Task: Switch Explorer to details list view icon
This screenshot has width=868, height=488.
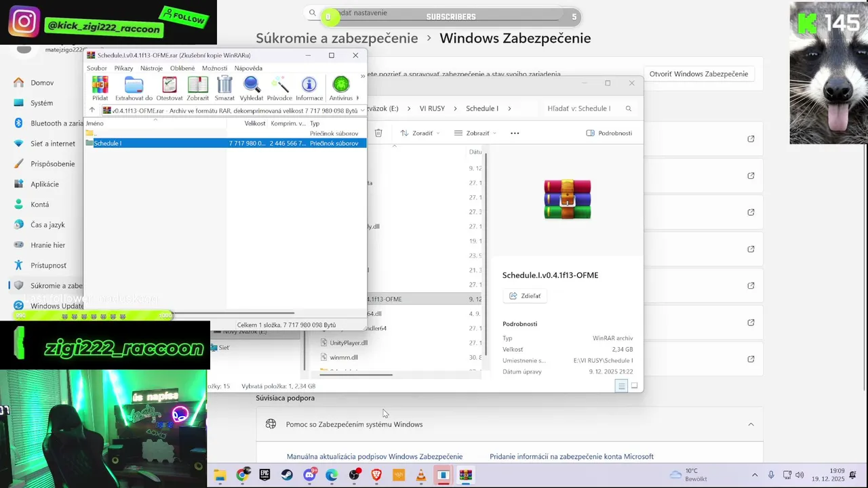Action: pos(621,386)
